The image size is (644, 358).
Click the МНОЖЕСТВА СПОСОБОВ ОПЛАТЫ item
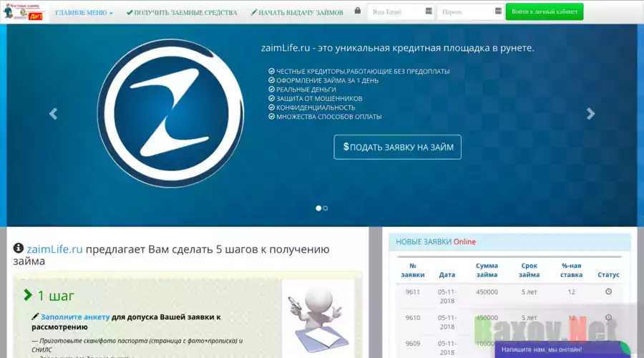tap(325, 117)
